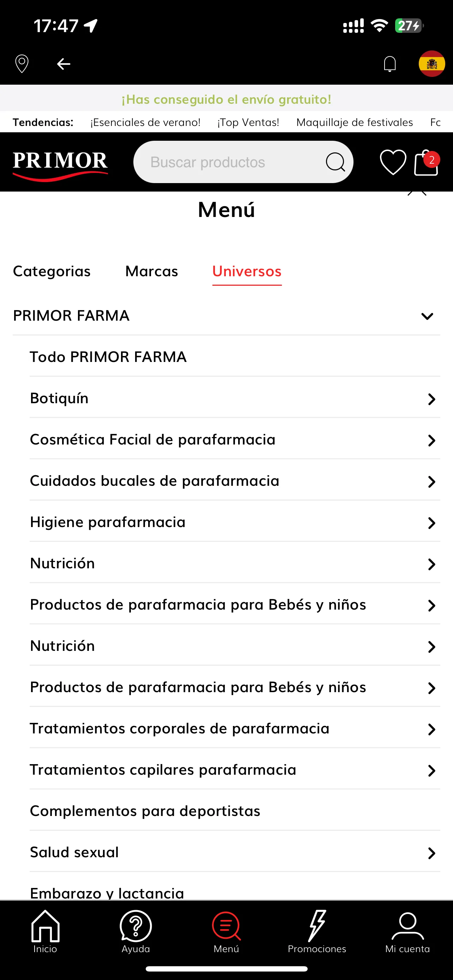Open Ayuda help icon
This screenshot has width=453, height=980.
pos(136,931)
